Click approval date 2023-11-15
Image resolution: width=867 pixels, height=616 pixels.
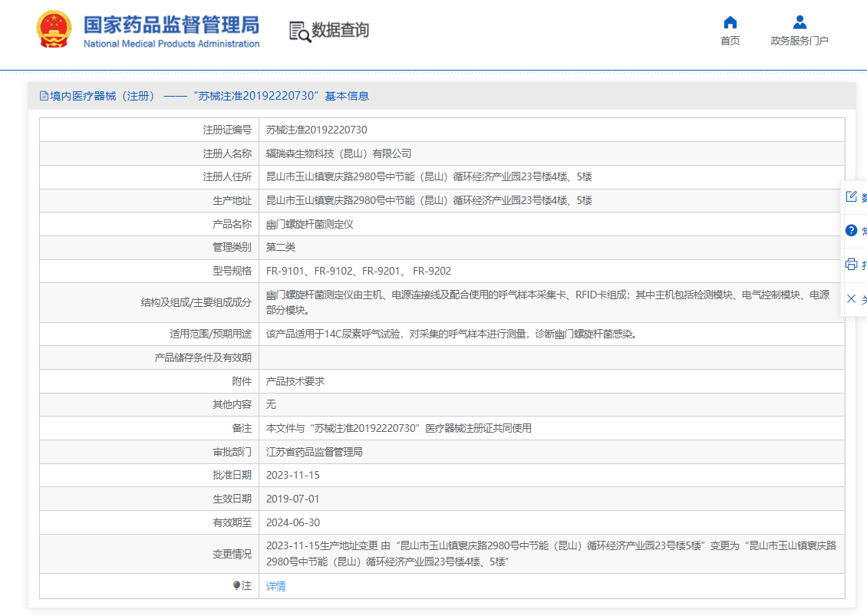pyautogui.click(x=292, y=475)
